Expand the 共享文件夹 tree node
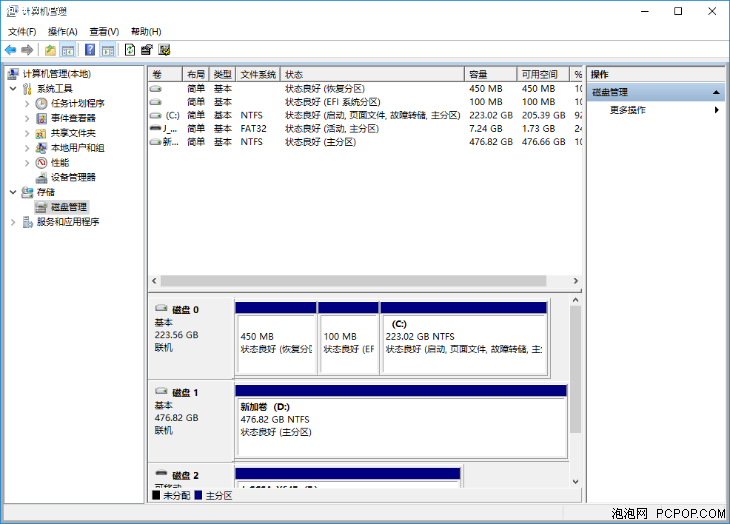Viewport: 730px width, 524px height. 27,134
